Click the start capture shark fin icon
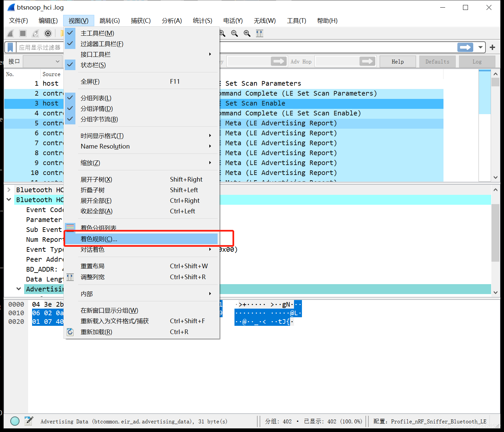 click(11, 33)
